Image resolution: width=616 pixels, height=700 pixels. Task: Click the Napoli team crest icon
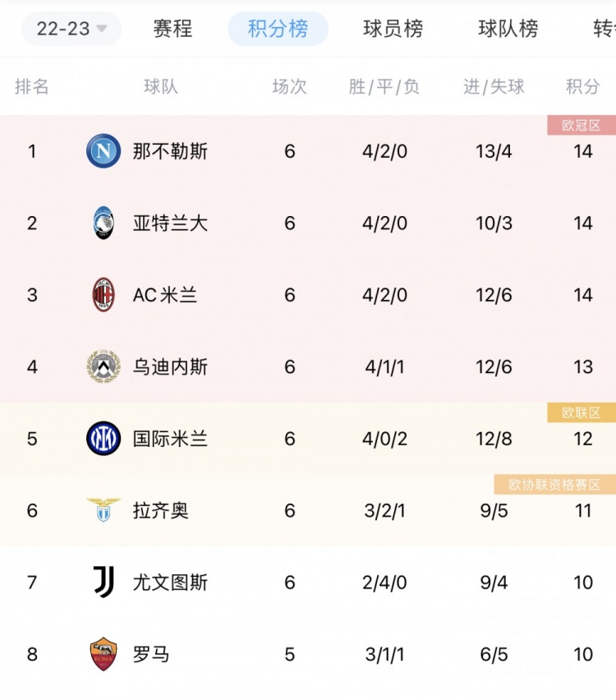[103, 151]
